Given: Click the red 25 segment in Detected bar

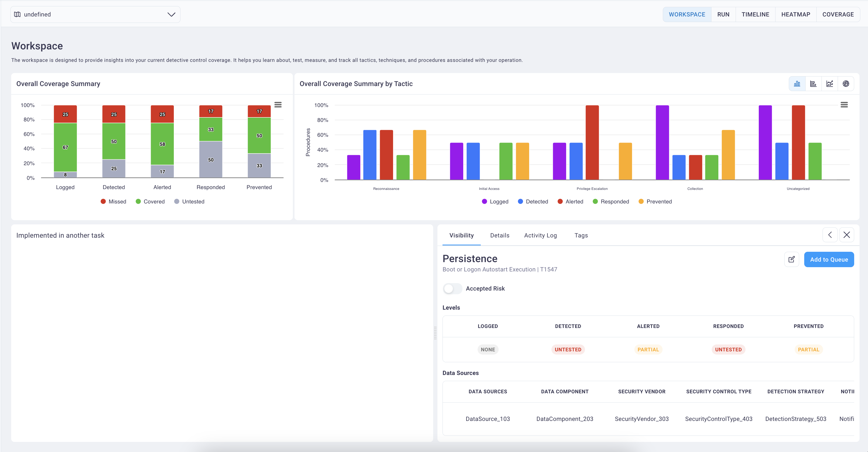Looking at the screenshot, I should click(114, 114).
